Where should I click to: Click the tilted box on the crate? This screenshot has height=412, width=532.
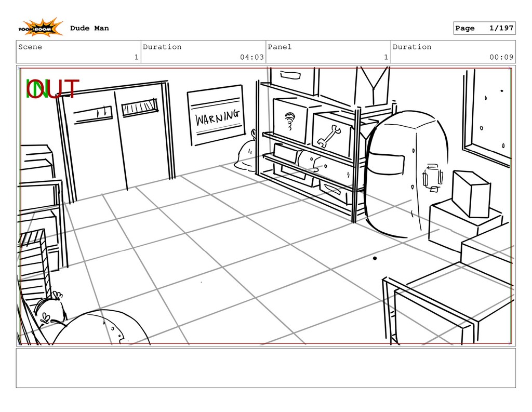click(x=470, y=193)
